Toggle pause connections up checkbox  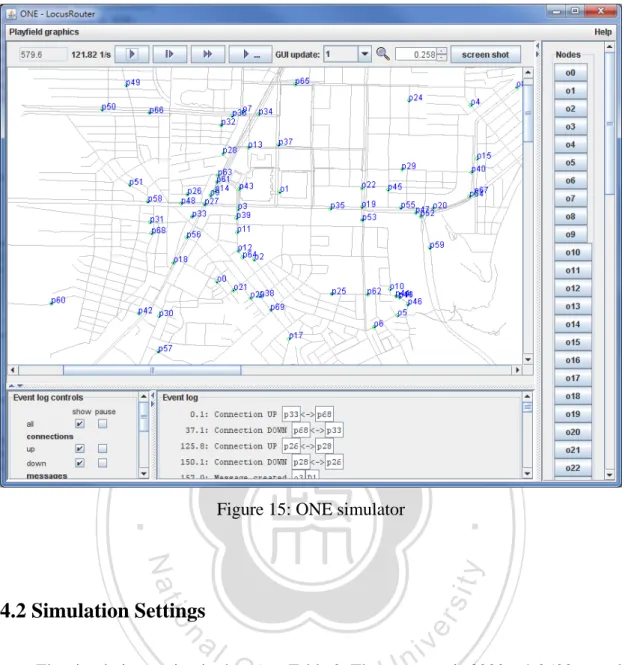tap(103, 449)
